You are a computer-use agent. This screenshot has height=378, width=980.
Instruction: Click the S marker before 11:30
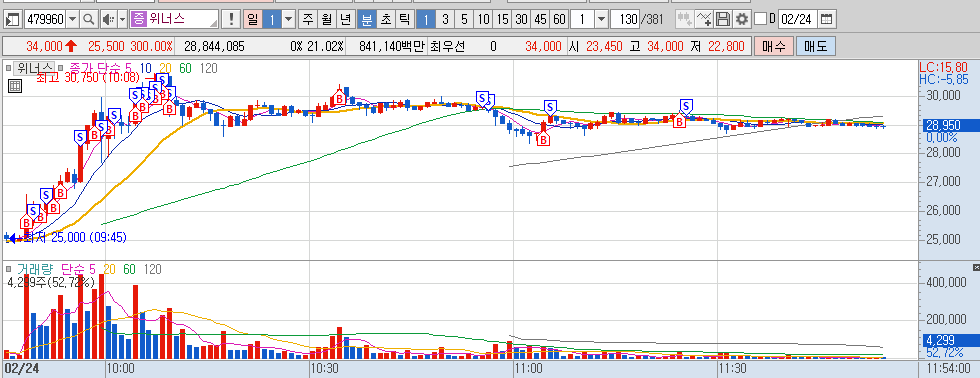click(687, 107)
